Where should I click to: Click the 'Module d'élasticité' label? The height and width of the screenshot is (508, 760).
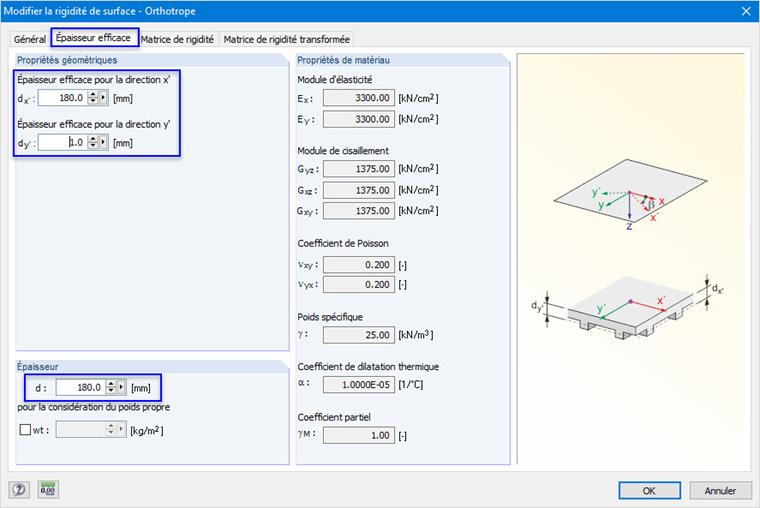coord(334,79)
